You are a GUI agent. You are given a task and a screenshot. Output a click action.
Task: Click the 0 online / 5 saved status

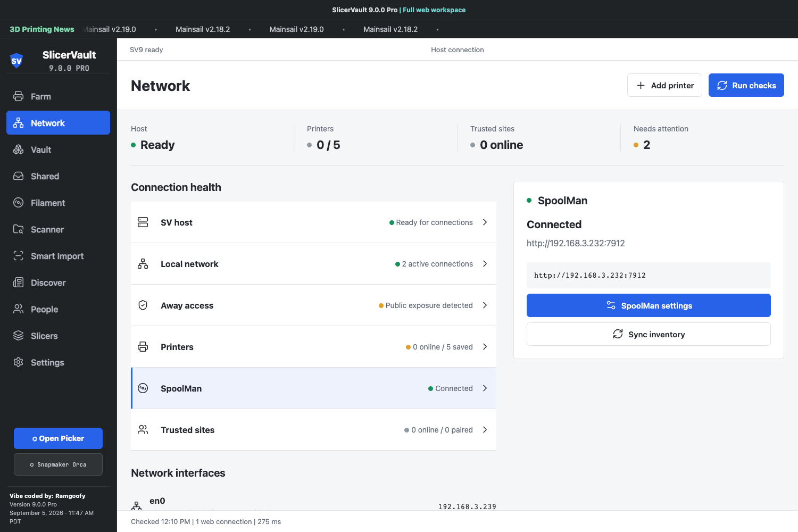[439, 347]
